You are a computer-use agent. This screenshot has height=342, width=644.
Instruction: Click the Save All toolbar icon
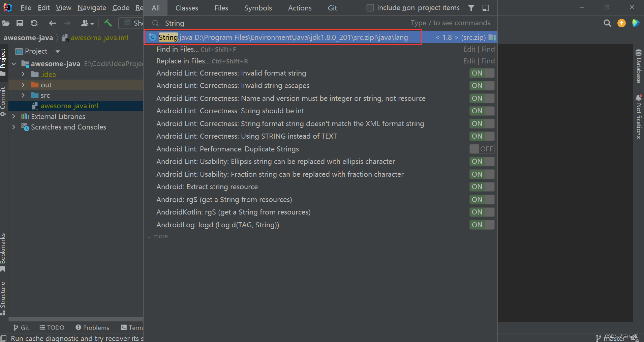pyautogui.click(x=20, y=23)
